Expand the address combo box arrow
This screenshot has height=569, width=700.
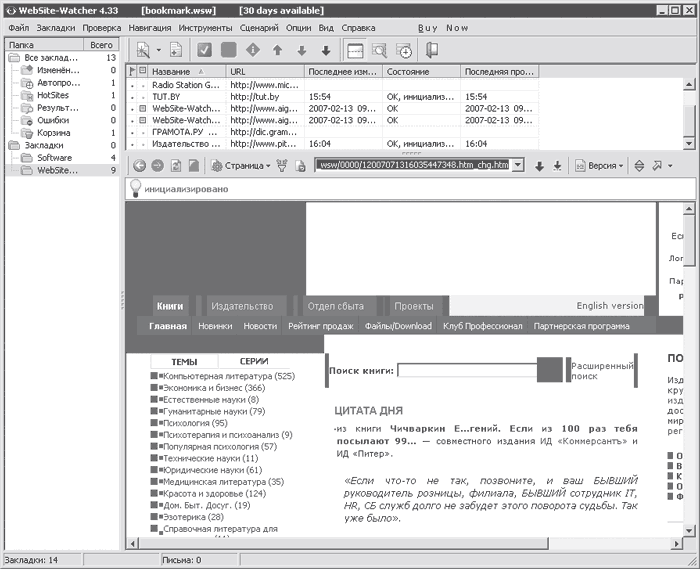tap(517, 165)
